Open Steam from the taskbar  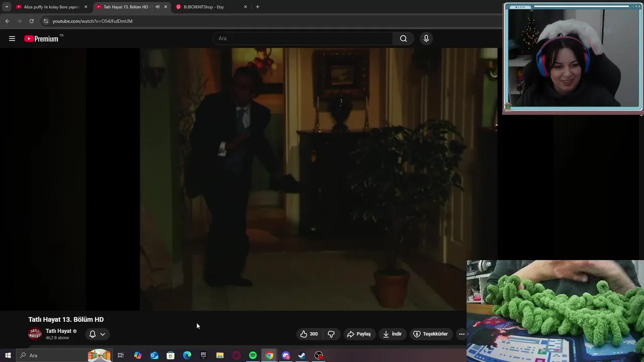(x=302, y=355)
